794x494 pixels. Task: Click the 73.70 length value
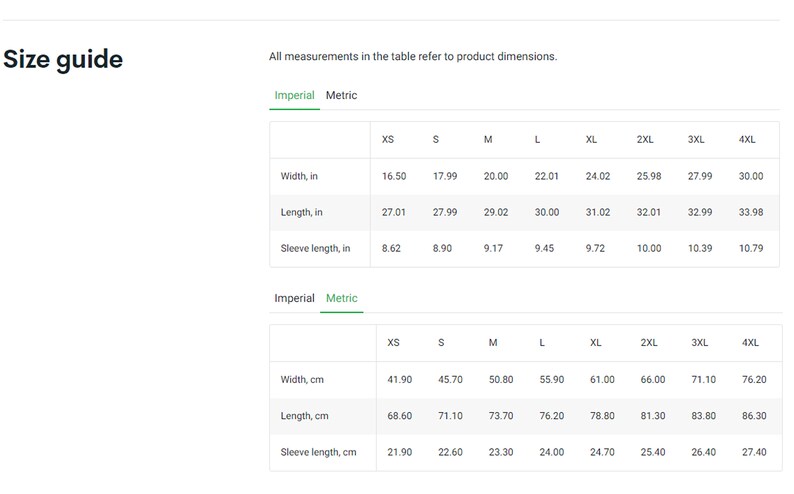tap(501, 416)
